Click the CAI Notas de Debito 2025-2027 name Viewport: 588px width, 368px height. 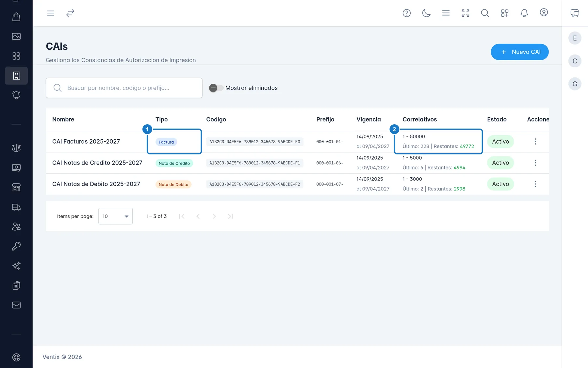96,184
